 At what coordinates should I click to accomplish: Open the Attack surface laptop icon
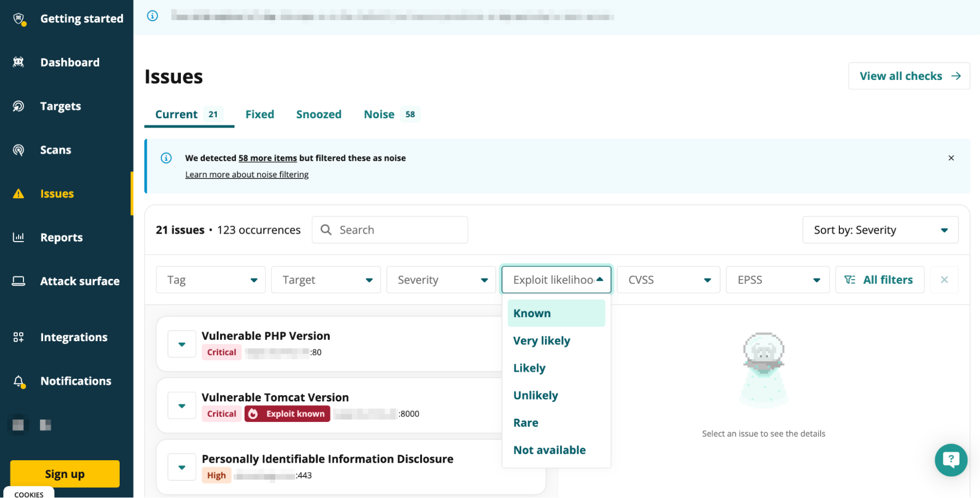19,281
